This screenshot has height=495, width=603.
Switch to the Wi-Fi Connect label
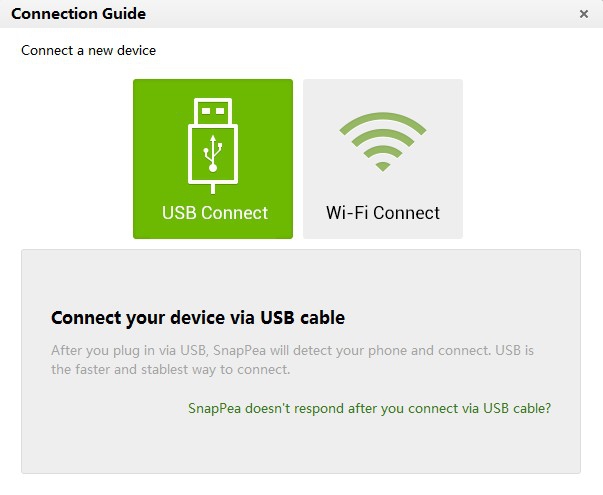tap(383, 212)
